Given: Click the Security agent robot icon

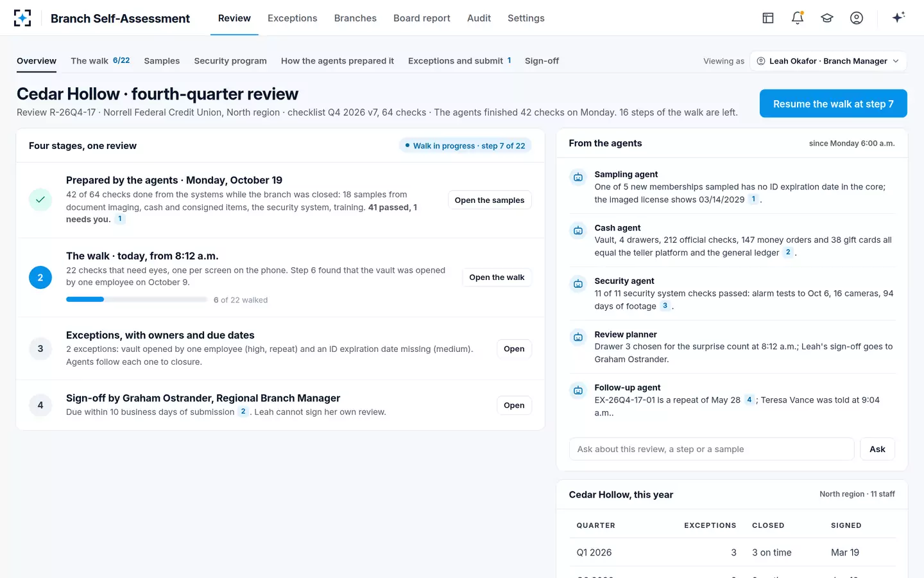Looking at the screenshot, I should click(x=578, y=284).
